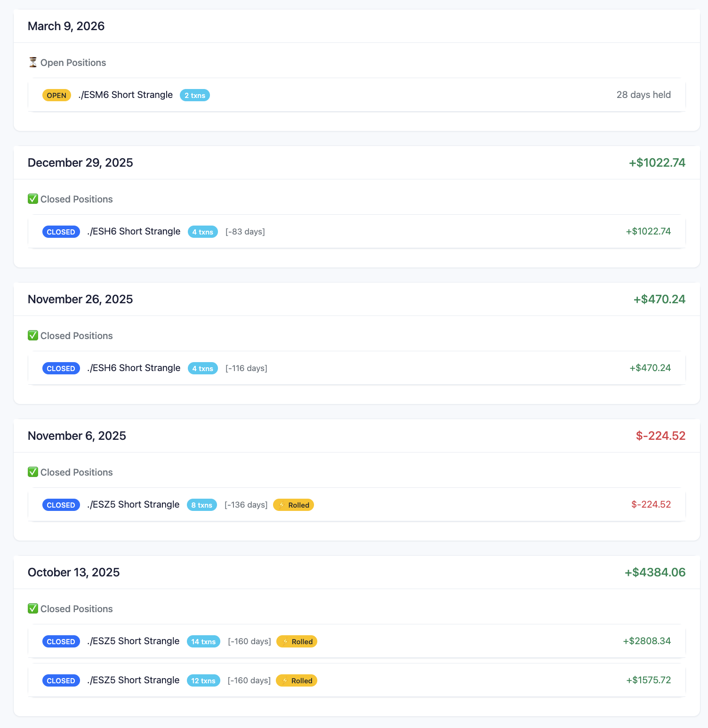The width and height of the screenshot is (708, 728).
Task: Click the October 13 total +$4384.06
Action: [x=655, y=572]
